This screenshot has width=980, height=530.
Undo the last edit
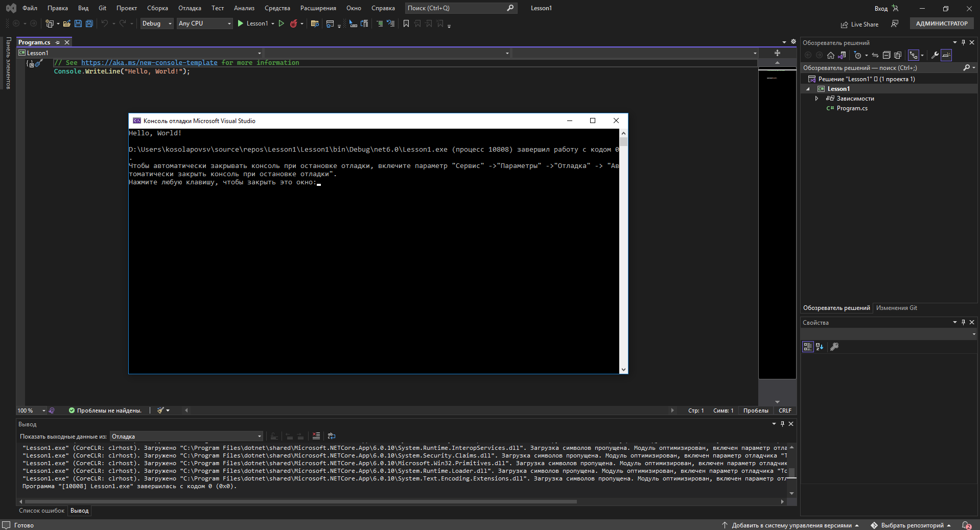(x=104, y=23)
